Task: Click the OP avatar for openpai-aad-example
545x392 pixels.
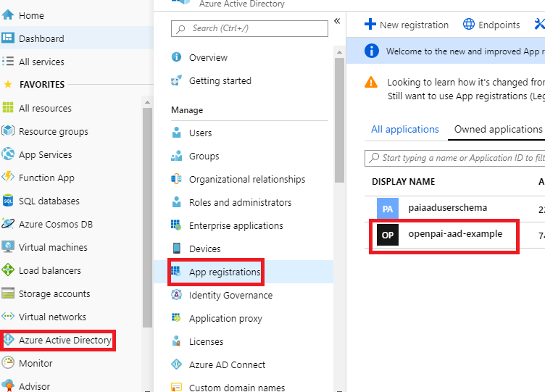Action: coord(388,235)
